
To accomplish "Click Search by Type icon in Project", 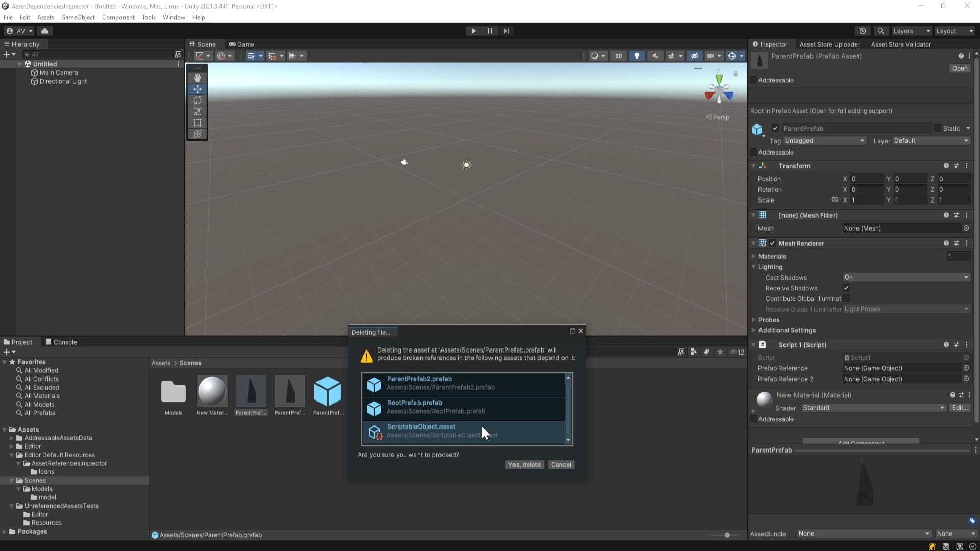I will click(693, 352).
